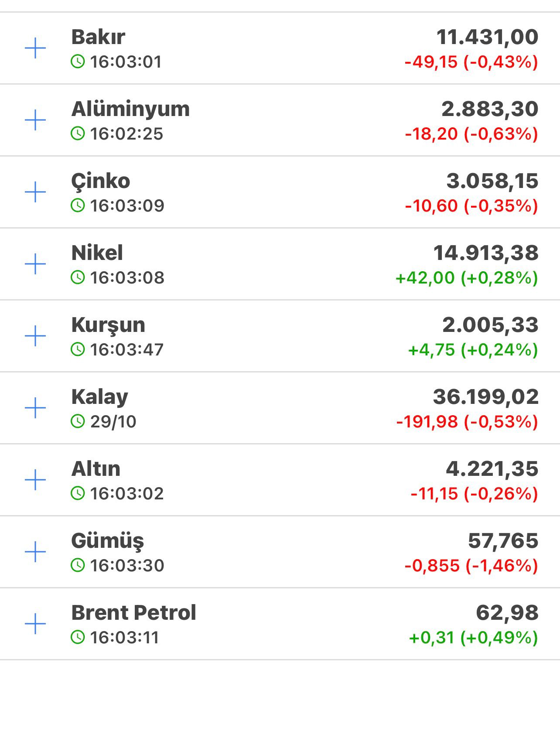Add Nikel to watchlist via plus
The height and width of the screenshot is (748, 560).
(35, 264)
